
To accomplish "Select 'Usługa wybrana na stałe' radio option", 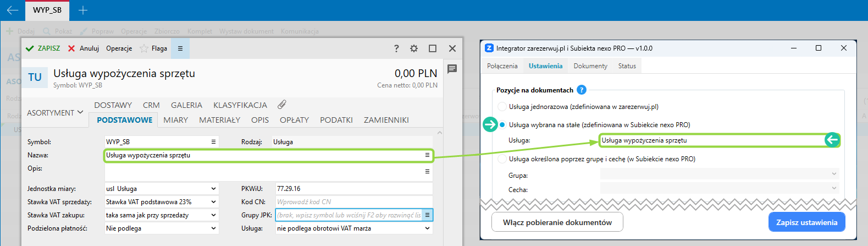I will click(502, 125).
